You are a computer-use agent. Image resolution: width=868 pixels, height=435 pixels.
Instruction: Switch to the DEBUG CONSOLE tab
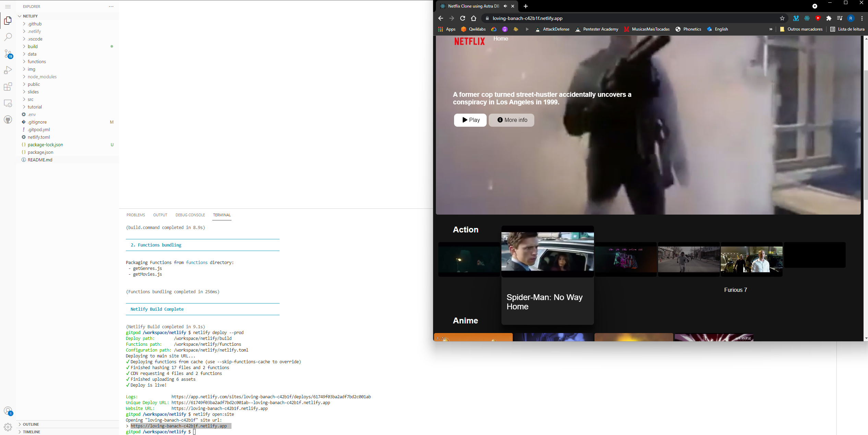(190, 215)
